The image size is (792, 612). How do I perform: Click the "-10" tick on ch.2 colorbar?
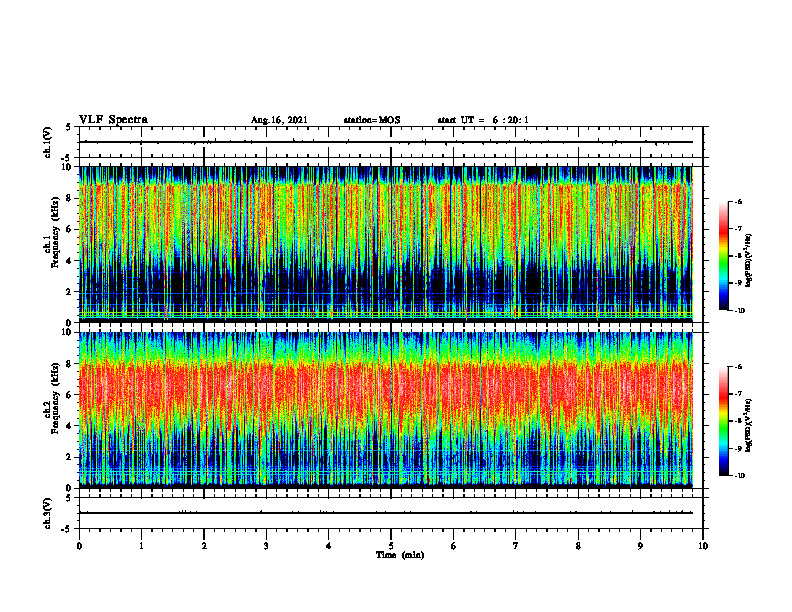[x=740, y=476]
